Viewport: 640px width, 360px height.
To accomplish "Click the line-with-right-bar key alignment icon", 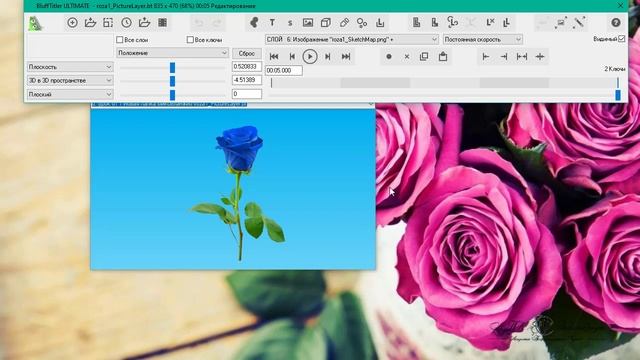I will click(504, 57).
